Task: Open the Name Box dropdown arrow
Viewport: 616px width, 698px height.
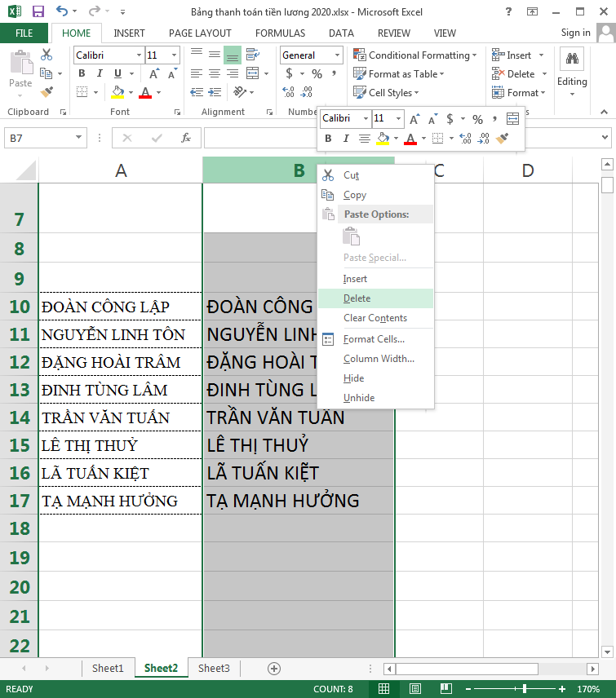Action: tap(78, 138)
